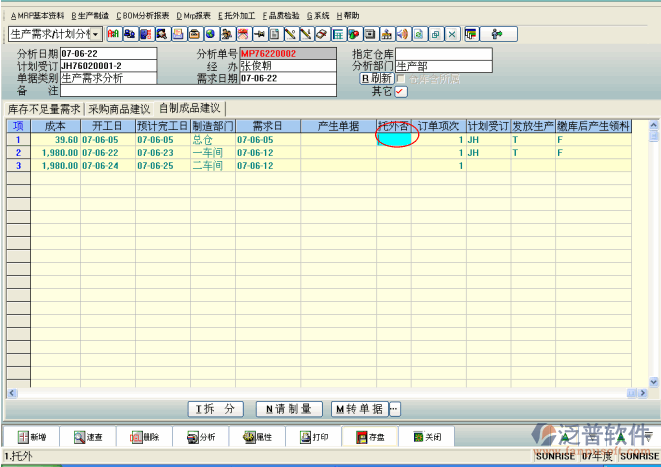This screenshot has height=467, width=661.
Task: Expand the 生产需求/计划分析 module dropdown
Action: (x=96, y=34)
